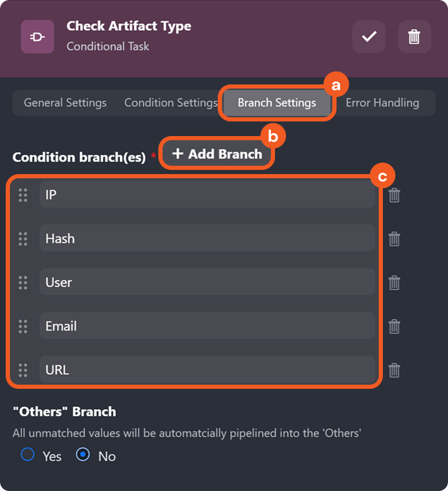Click drag handle of the Email branch
The image size is (448, 491).
23,327
